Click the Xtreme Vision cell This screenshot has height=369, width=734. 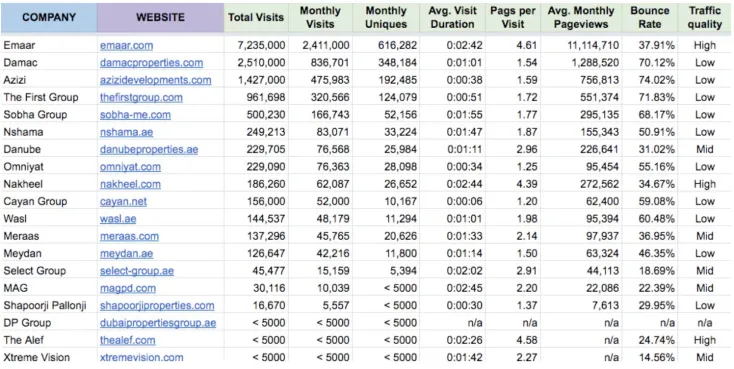click(x=49, y=357)
